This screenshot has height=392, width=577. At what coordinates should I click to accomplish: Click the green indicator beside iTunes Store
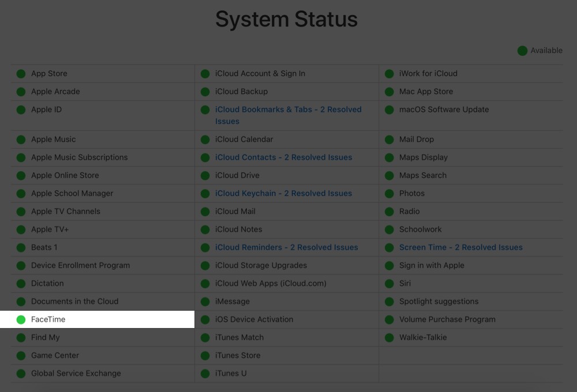[205, 355]
